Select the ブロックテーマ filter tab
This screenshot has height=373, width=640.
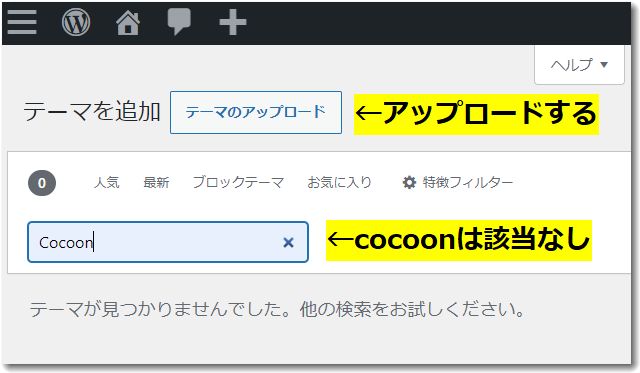pos(238,182)
